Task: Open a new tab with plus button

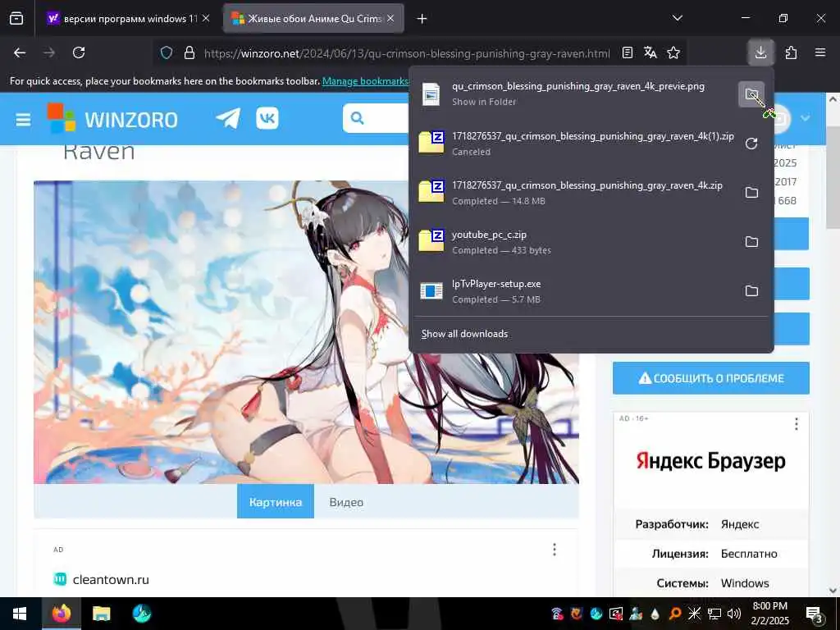Action: [422, 19]
